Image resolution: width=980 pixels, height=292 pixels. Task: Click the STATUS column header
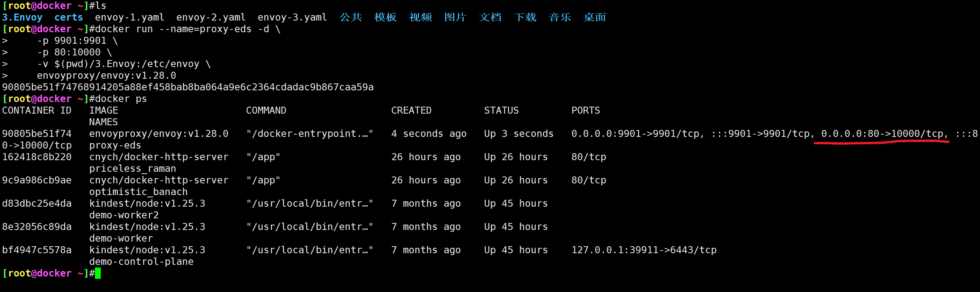[x=501, y=111]
